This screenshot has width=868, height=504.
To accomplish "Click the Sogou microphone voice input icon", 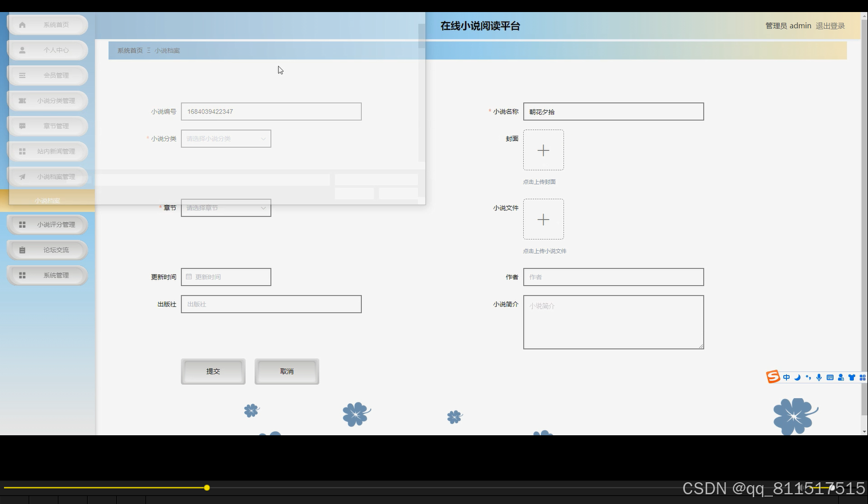I will click(819, 377).
